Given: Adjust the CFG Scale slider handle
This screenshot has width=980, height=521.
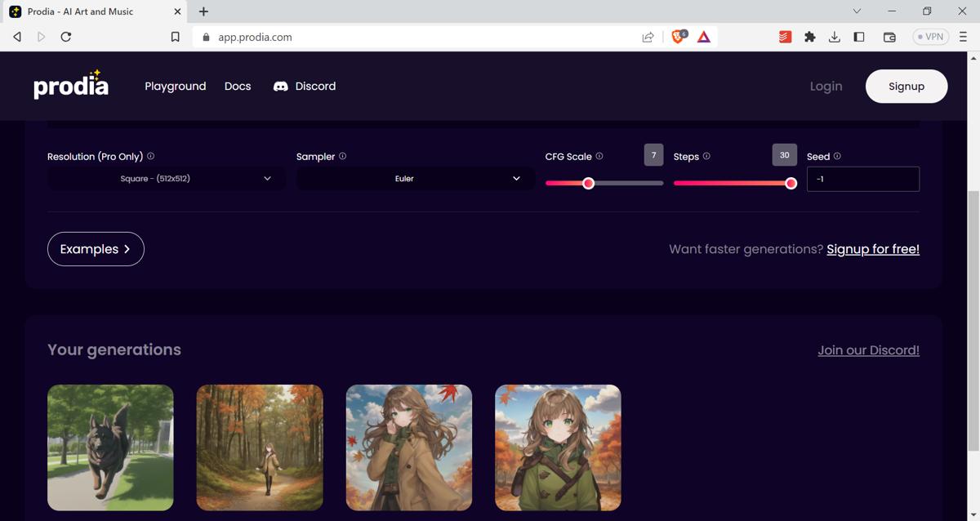Looking at the screenshot, I should click(x=588, y=183).
